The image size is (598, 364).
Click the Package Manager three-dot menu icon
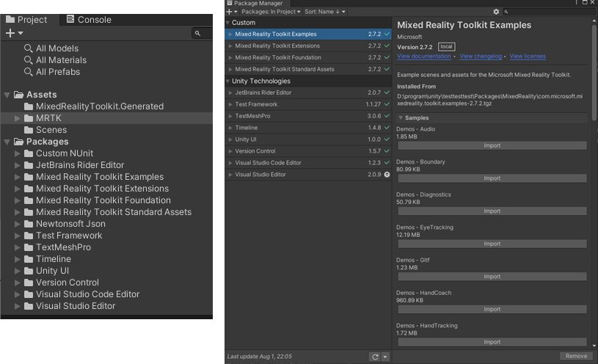(576, 3)
